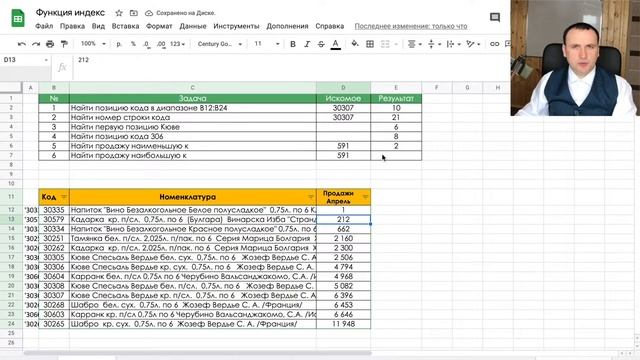
Task: Click the Последнее изменение: только что link
Action: (x=411, y=26)
